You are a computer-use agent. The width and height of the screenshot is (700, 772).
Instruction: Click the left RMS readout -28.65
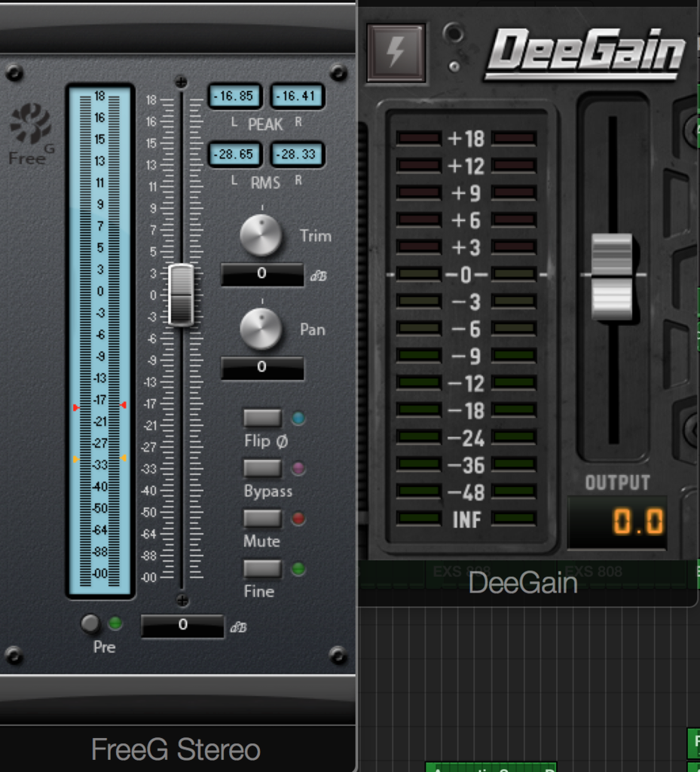coord(234,155)
